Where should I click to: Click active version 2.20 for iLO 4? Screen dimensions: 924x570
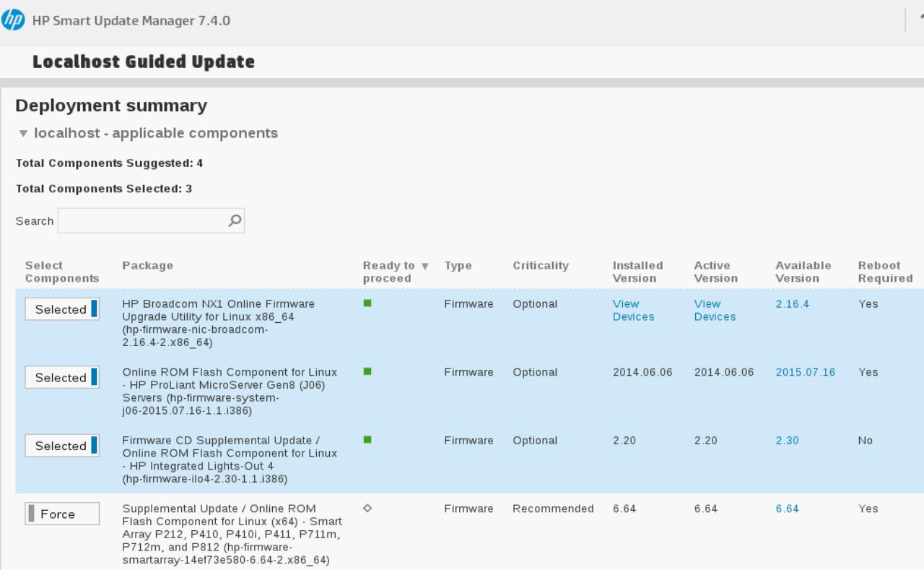tap(706, 441)
